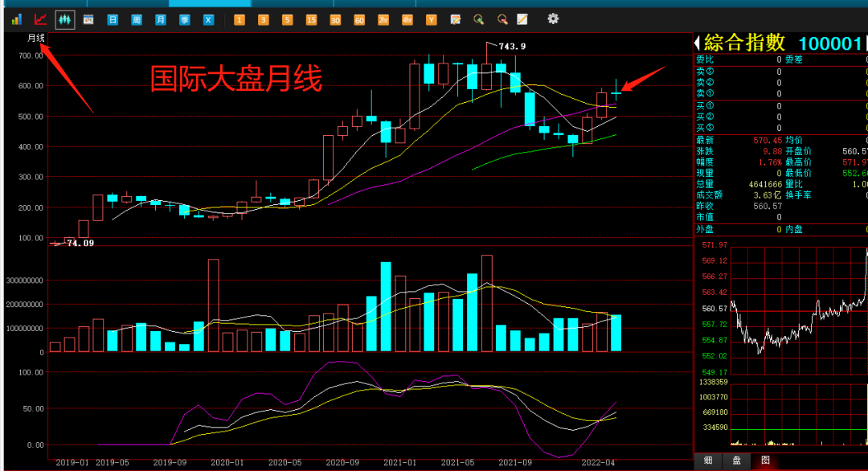Click the blue X period icon
Viewport: 868px width, 471px height.
208,20
